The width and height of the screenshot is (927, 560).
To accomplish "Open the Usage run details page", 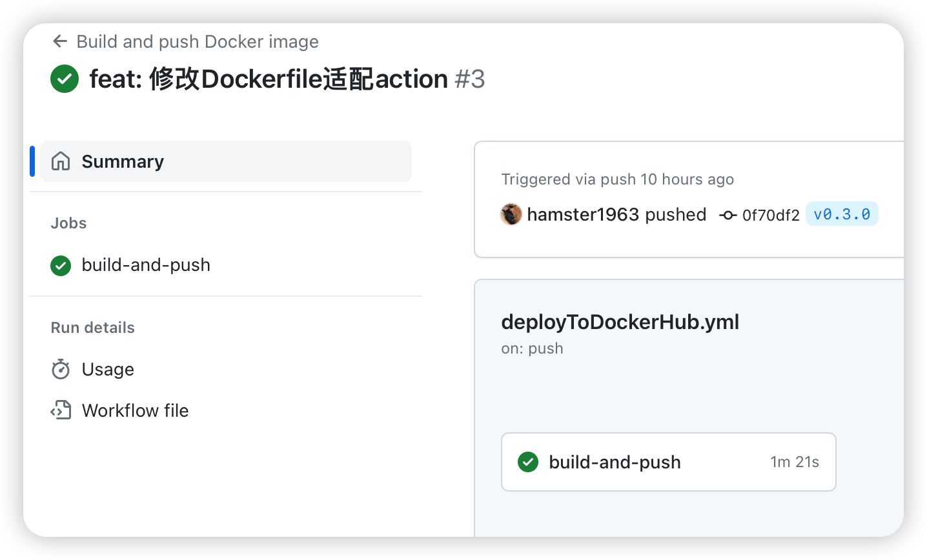I will [x=108, y=370].
